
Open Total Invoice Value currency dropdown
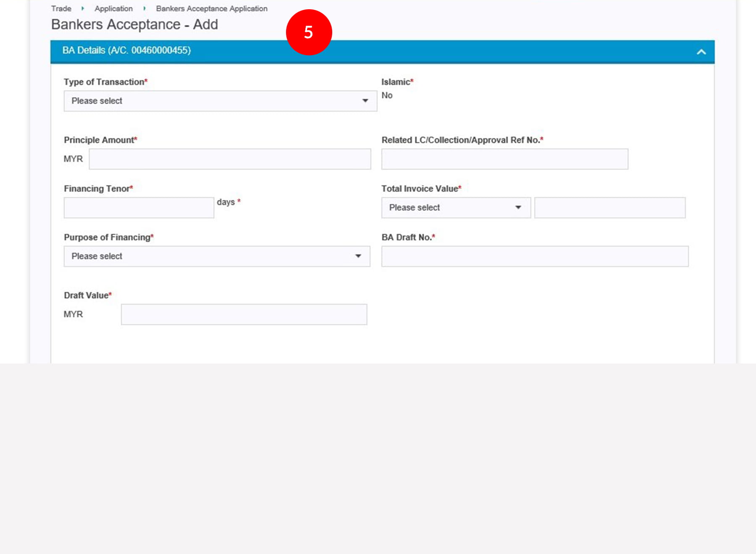point(456,208)
